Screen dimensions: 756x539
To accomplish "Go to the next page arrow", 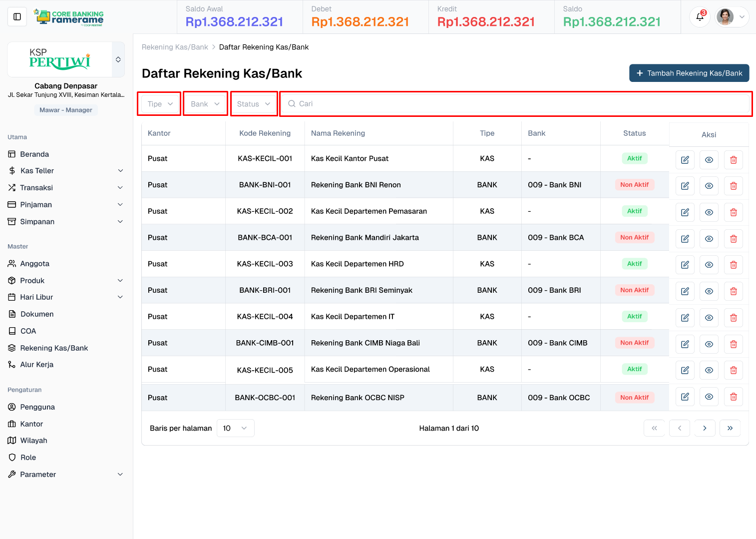I will pyautogui.click(x=705, y=428).
